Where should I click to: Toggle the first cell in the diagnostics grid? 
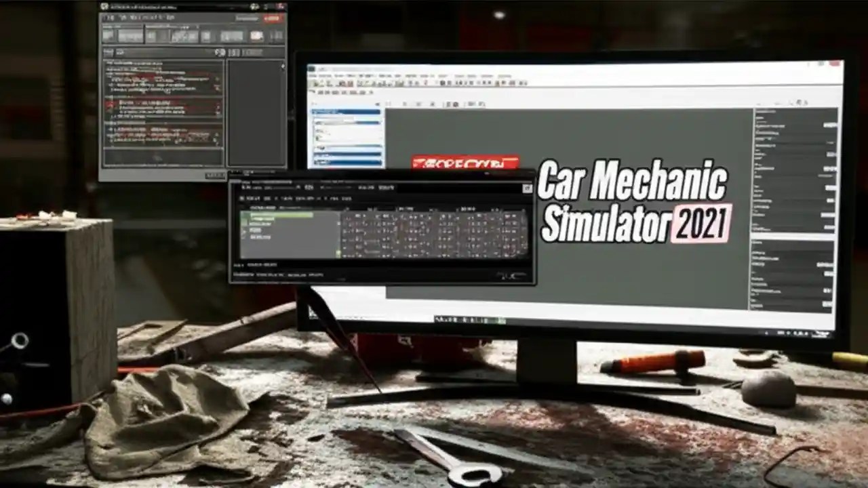[x=349, y=217]
